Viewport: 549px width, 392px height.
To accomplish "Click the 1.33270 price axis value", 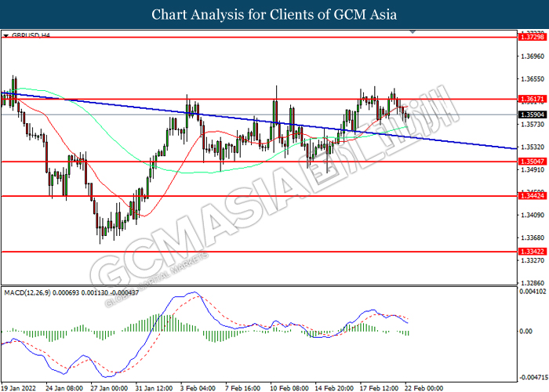I will point(533,260).
